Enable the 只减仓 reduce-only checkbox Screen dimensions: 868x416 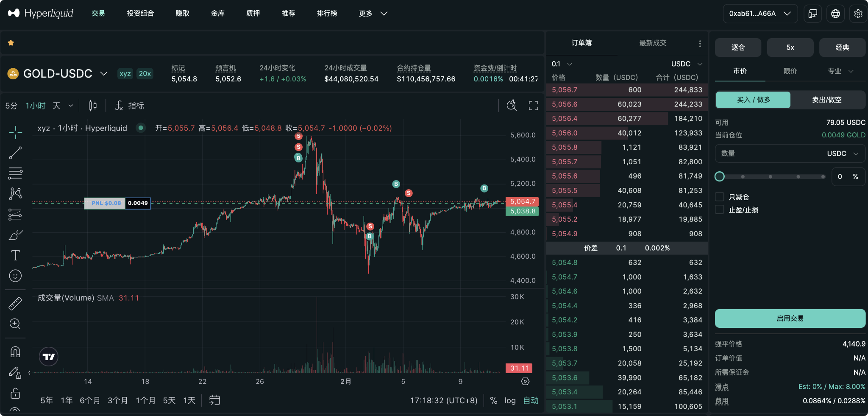719,197
